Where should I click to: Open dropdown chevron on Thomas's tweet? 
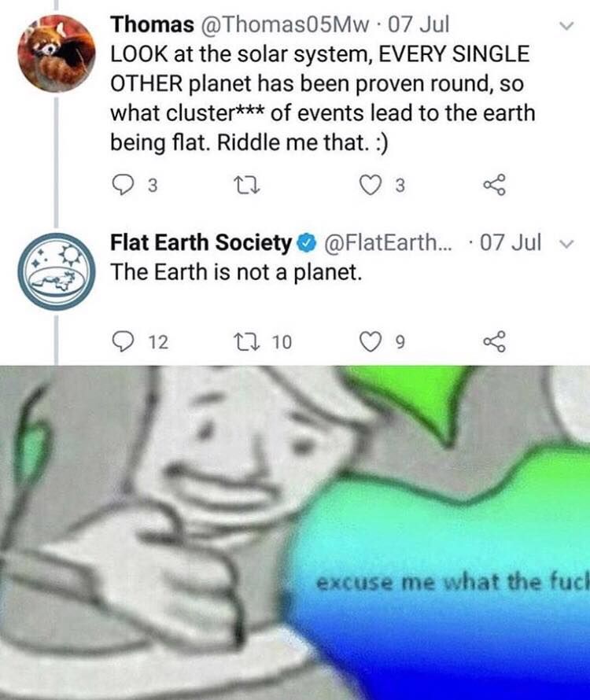click(x=566, y=26)
